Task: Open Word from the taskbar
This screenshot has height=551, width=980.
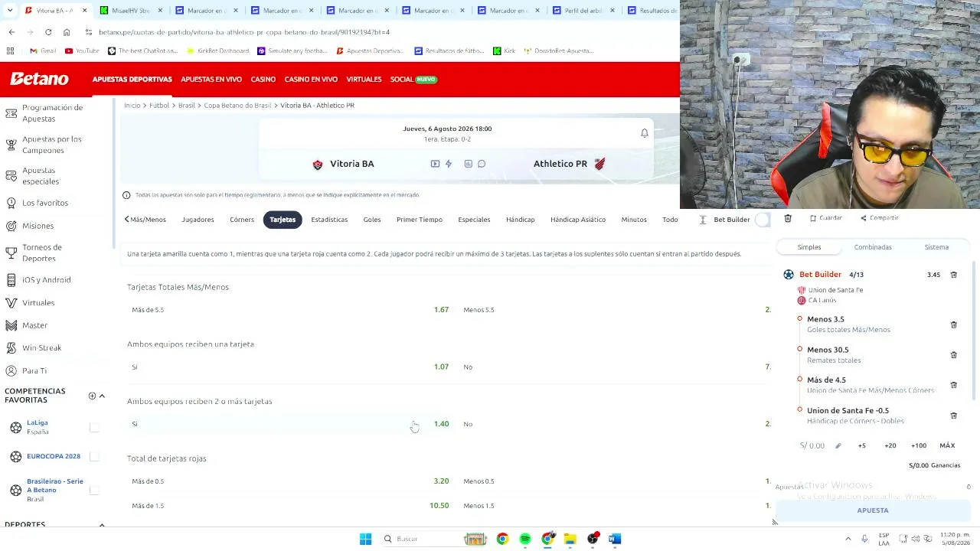Action: (x=615, y=539)
